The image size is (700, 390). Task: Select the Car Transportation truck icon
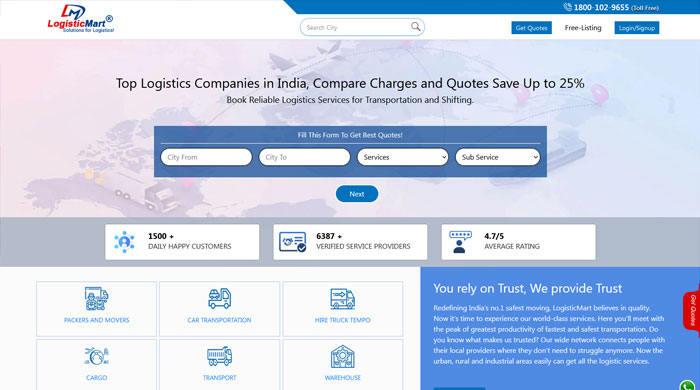[x=219, y=299]
